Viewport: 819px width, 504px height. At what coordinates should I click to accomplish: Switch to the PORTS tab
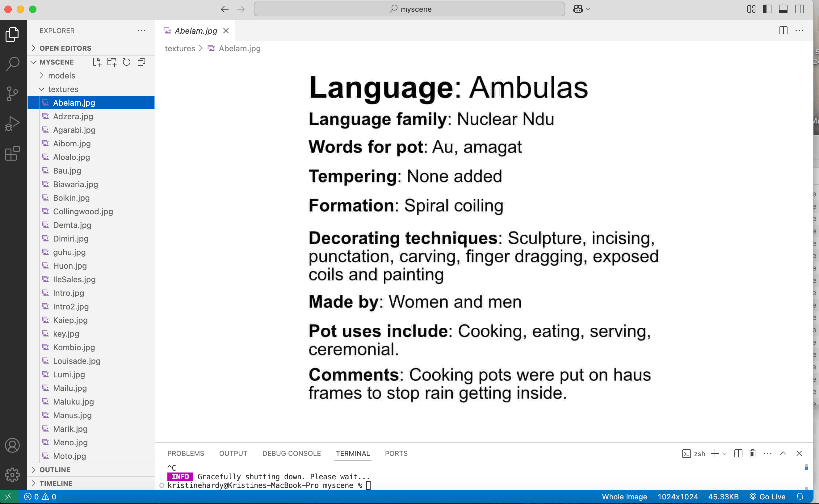(396, 453)
